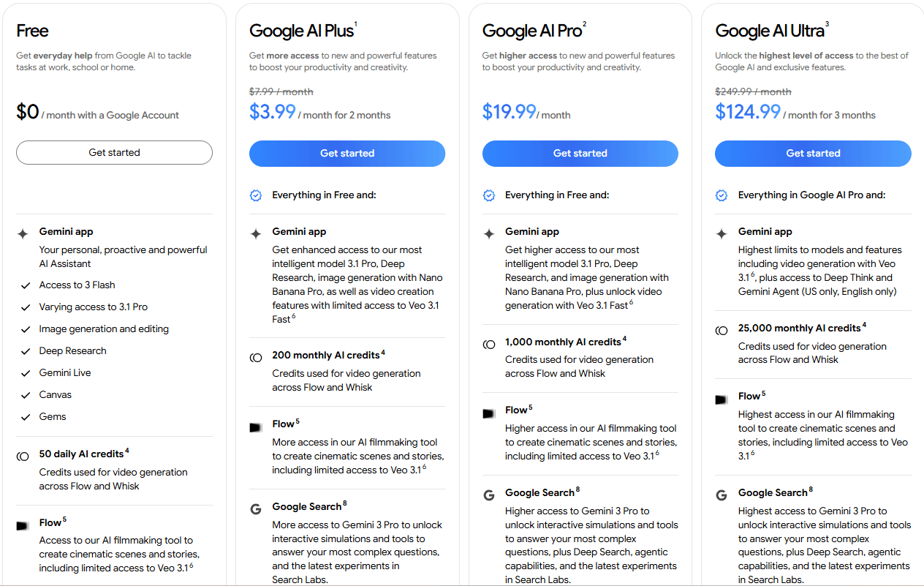Screen dimensions: 924x586
Task: Click the Flow icon in the Free plan
Action: pyautogui.click(x=23, y=525)
